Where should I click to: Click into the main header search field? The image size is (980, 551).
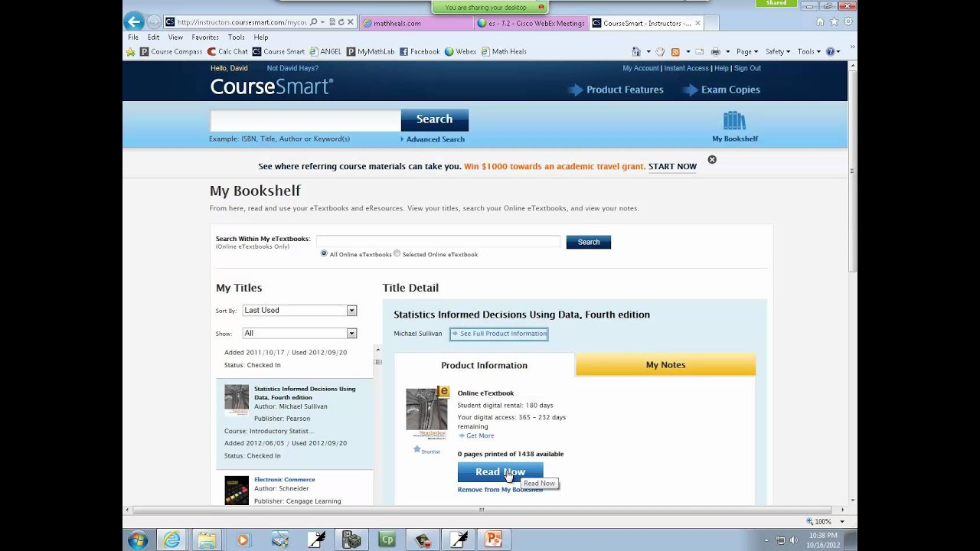pyautogui.click(x=305, y=120)
